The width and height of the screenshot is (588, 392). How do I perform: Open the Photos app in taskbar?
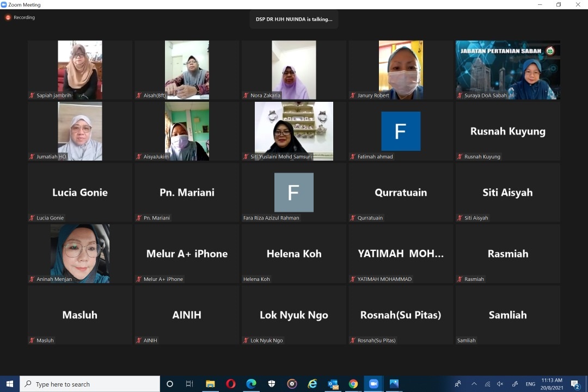pos(394,384)
